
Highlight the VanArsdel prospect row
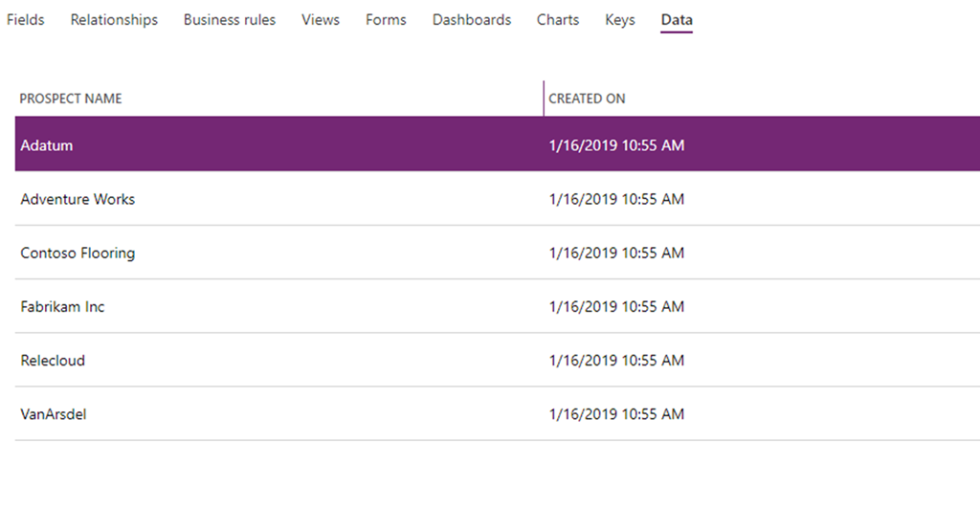pos(54,414)
